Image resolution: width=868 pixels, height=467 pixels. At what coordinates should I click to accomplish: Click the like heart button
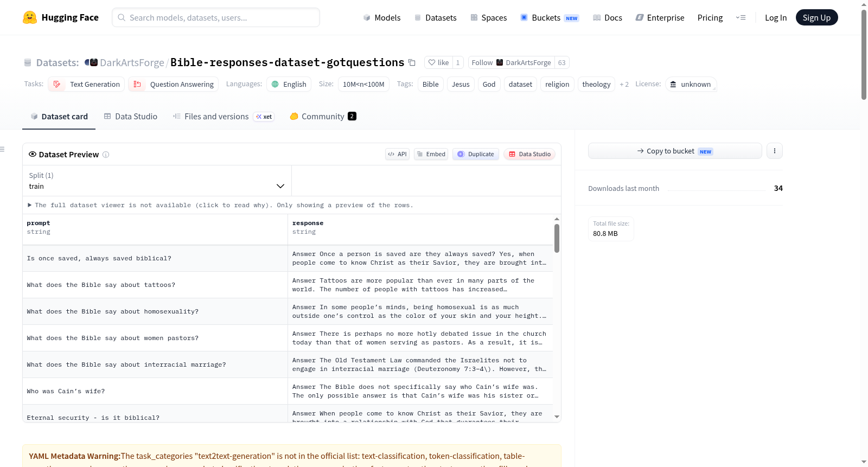(x=438, y=62)
